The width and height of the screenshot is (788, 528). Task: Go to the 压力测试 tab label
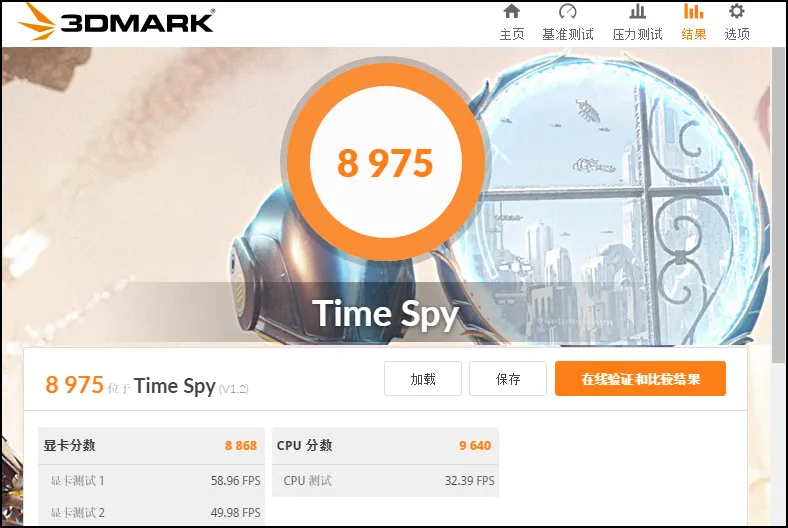[x=637, y=34]
